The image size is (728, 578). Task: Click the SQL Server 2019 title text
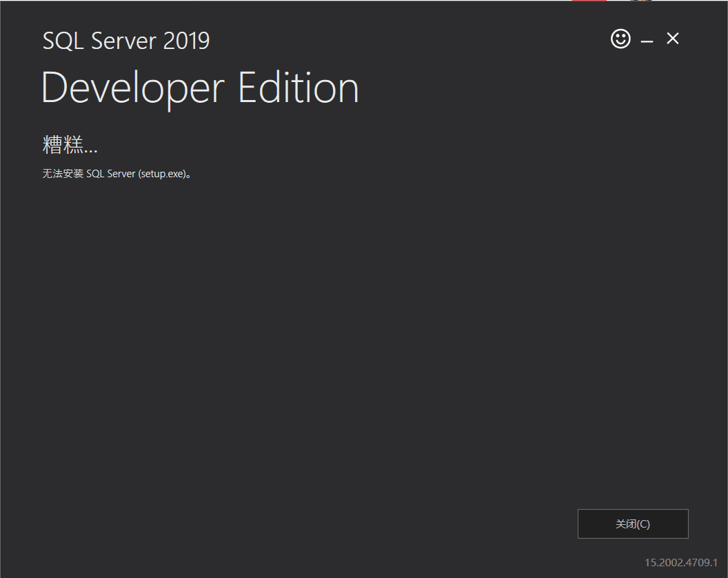(x=126, y=41)
